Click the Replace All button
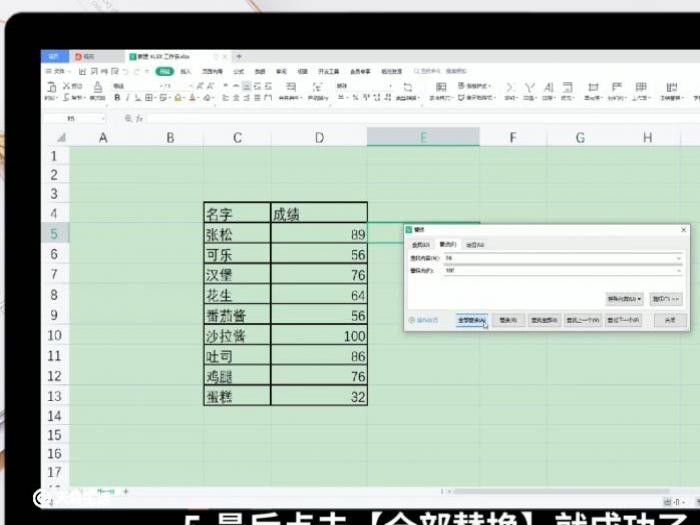The width and height of the screenshot is (700, 525). click(471, 320)
